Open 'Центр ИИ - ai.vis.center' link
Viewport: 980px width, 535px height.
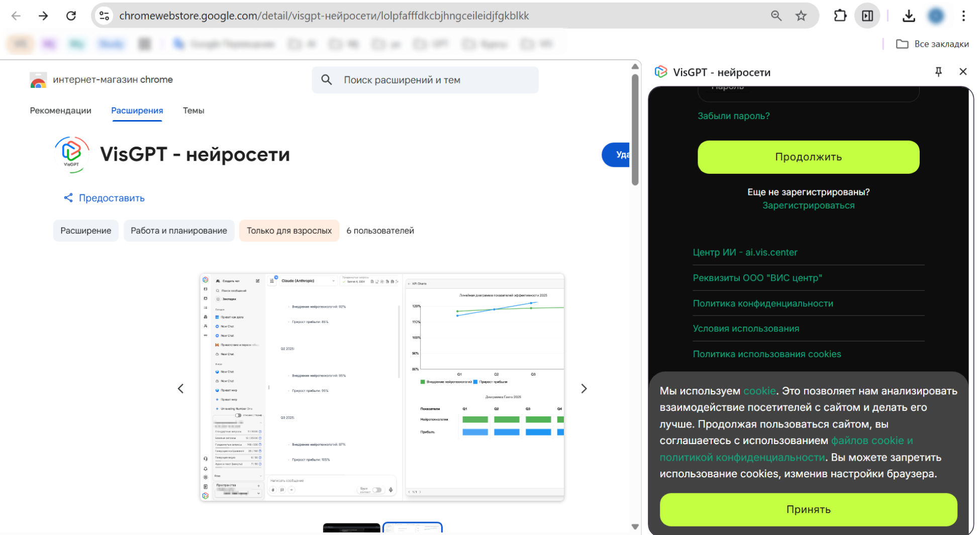pos(745,252)
